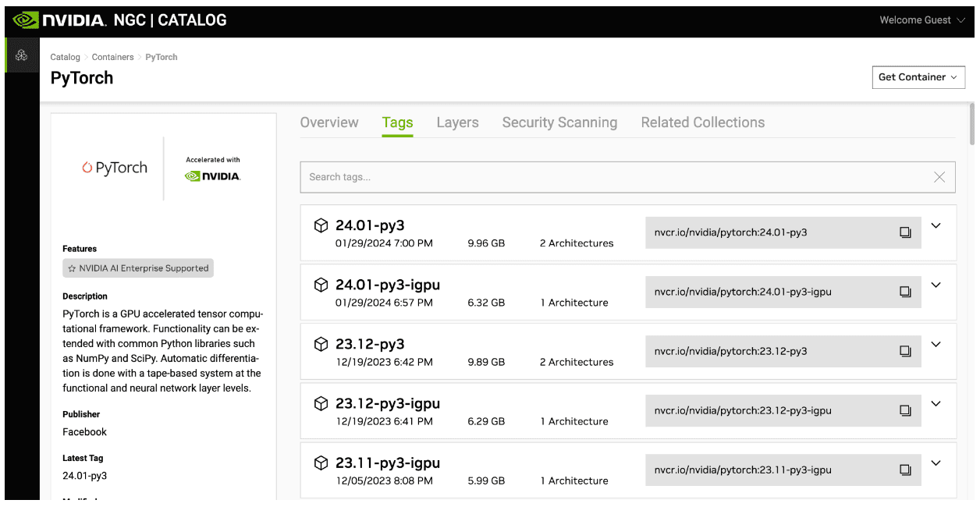This screenshot has height=507, width=980.
Task: Expand the 24.01-py3 tag details
Action: 936,225
